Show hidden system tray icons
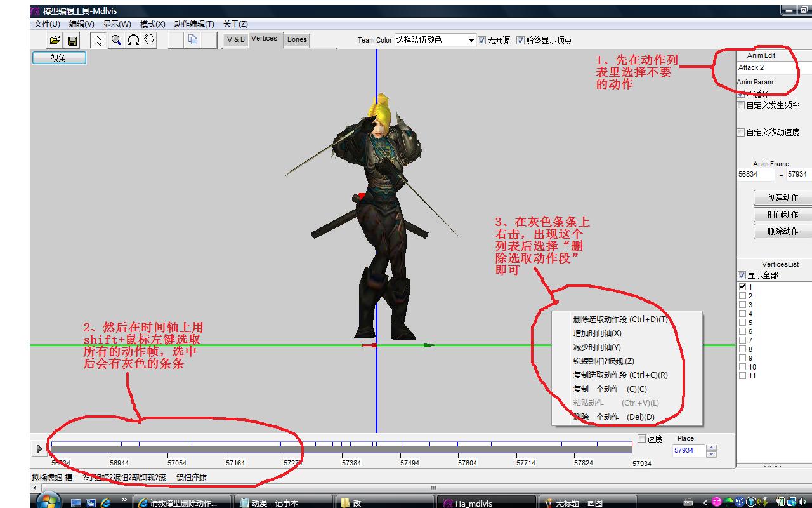 tap(705, 502)
